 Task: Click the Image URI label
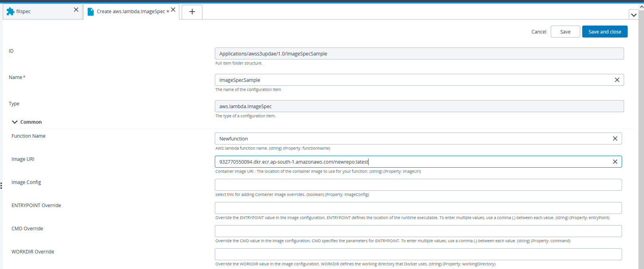click(x=23, y=159)
